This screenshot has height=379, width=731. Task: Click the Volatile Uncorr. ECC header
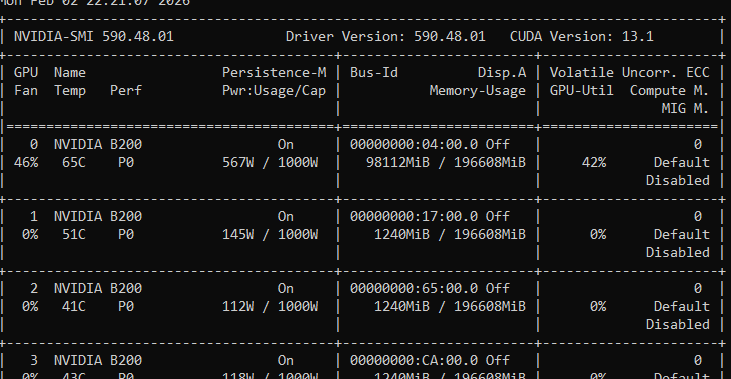[x=629, y=72]
